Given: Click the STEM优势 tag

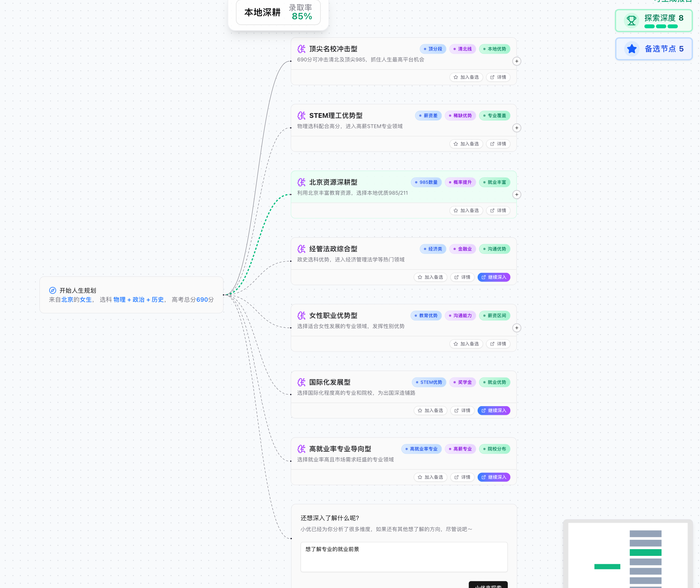Looking at the screenshot, I should 429,382.
